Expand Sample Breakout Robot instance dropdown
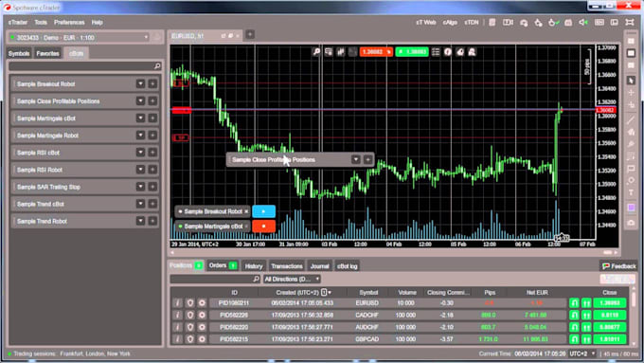The height and width of the screenshot is (363, 644). coord(140,83)
